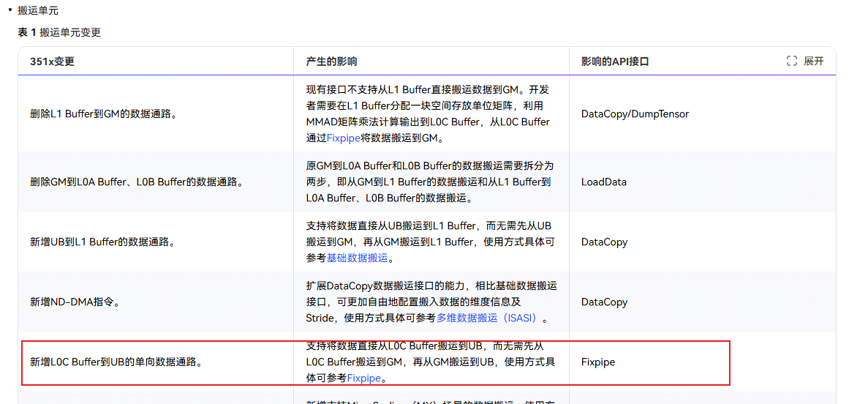868x404 pixels.
Task: Click the description starting 支持将数据直接从UB搬运
Action: pyautogui.click(x=431, y=242)
